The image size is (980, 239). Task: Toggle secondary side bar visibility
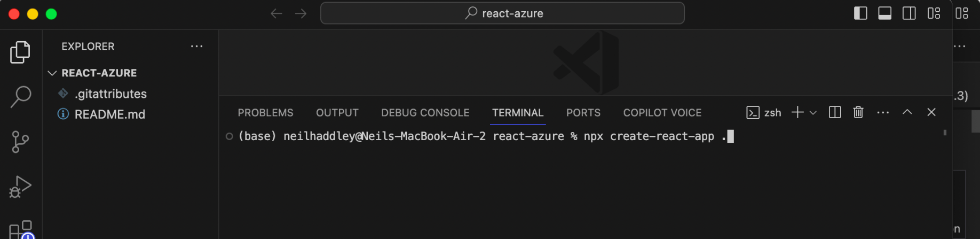[909, 13]
